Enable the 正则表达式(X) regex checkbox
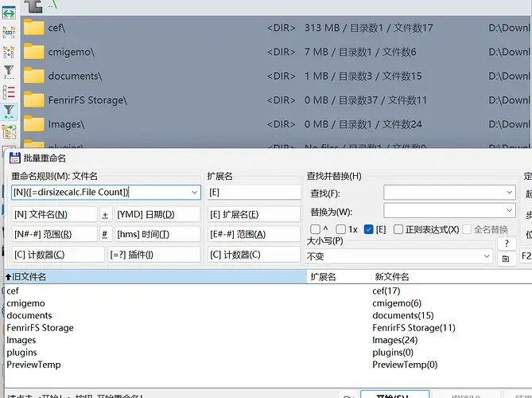The image size is (532, 398). click(x=398, y=229)
